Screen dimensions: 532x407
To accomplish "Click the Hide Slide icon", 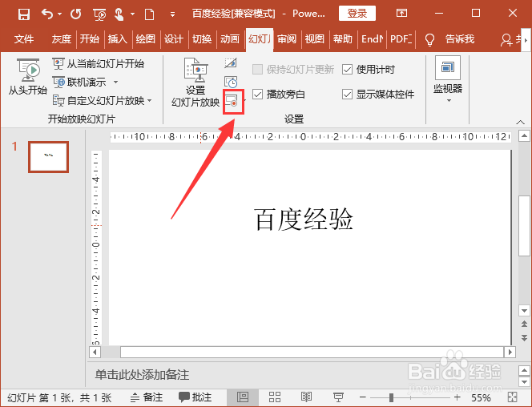I will (x=231, y=63).
